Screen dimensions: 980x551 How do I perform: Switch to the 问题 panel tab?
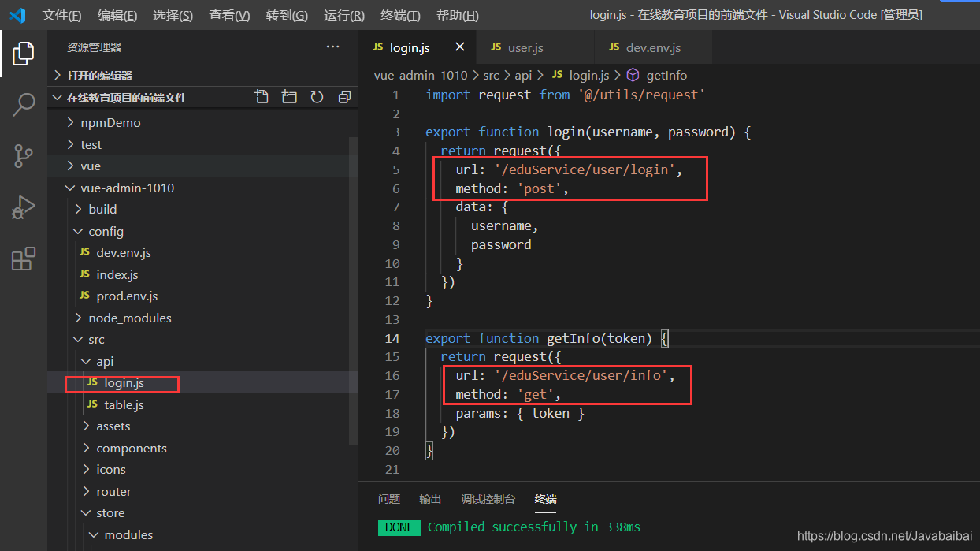coord(389,499)
